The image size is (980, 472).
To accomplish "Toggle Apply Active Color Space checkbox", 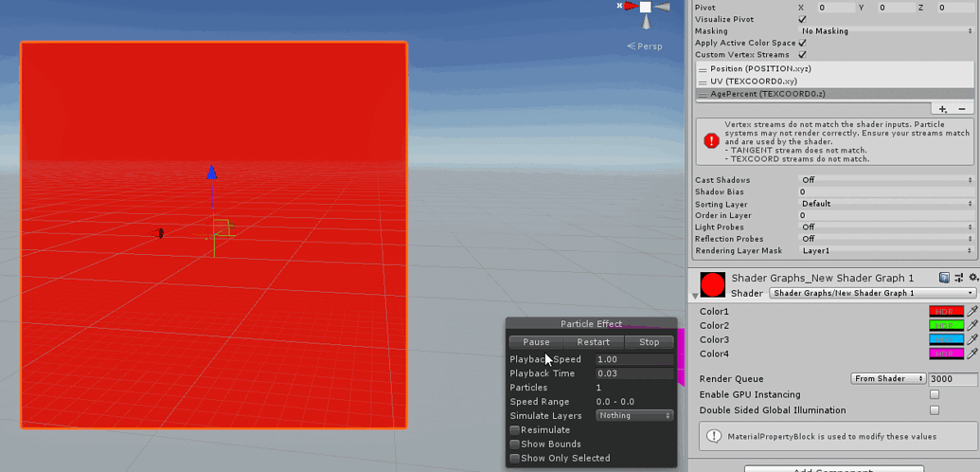I will pyautogui.click(x=803, y=44).
